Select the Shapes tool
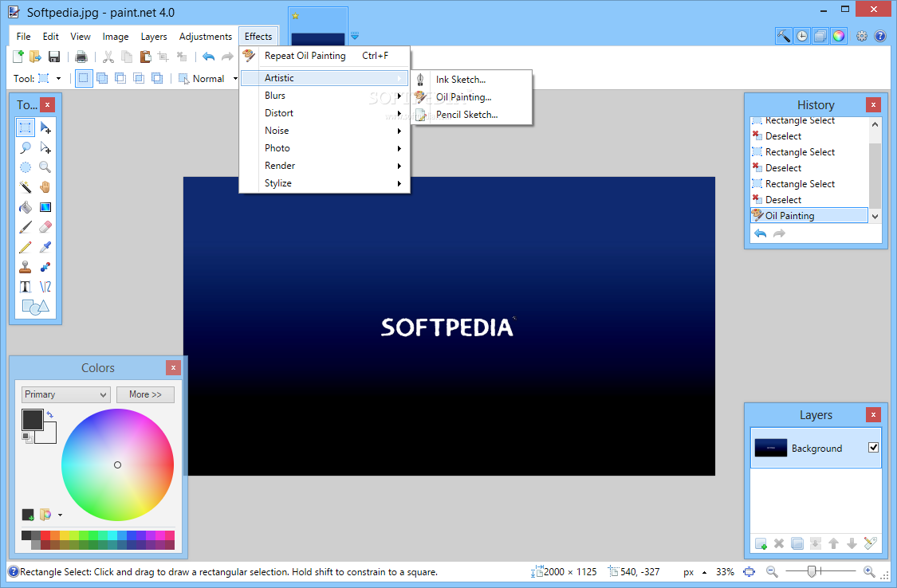Viewport: 897px width, 588px height. point(35,308)
